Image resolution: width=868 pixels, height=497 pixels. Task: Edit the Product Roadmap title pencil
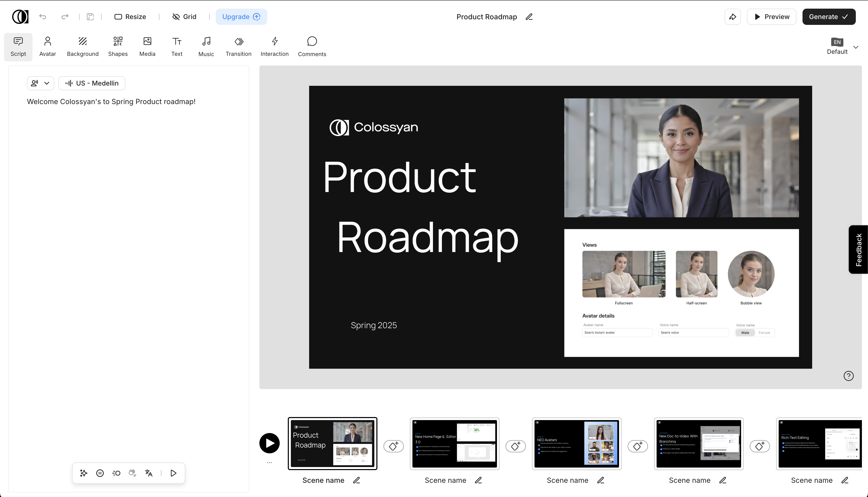[529, 17]
